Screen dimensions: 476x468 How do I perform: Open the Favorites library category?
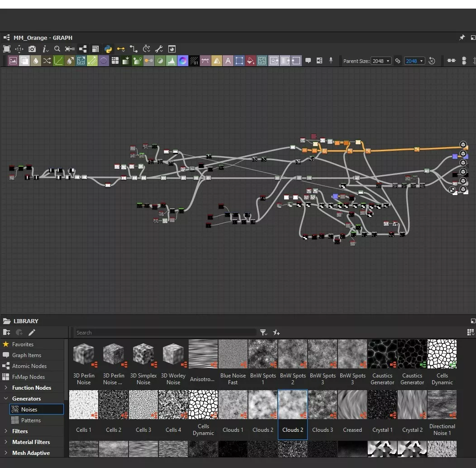[23, 344]
